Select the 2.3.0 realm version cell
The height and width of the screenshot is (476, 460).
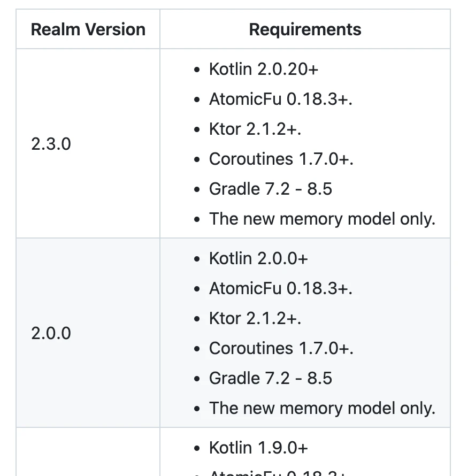click(x=51, y=144)
